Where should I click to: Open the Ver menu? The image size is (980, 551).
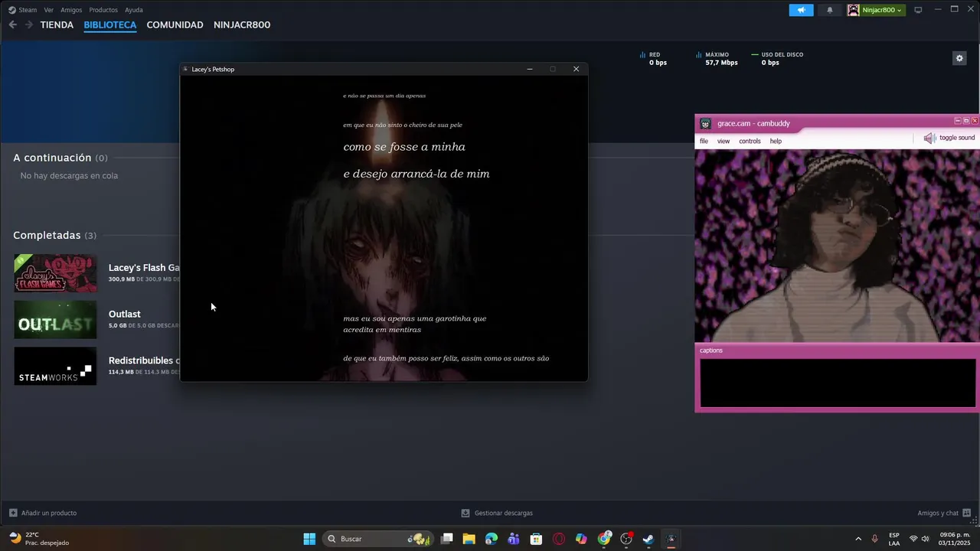(48, 10)
